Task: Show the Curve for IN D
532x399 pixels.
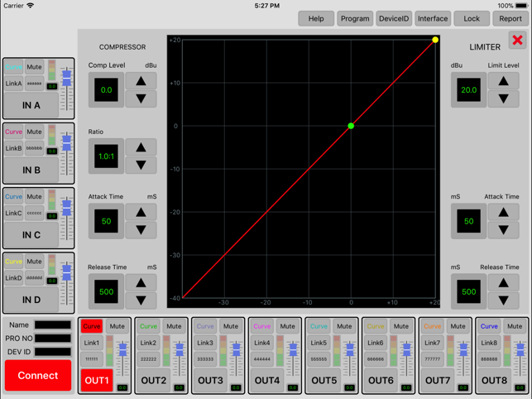Action: point(13,262)
